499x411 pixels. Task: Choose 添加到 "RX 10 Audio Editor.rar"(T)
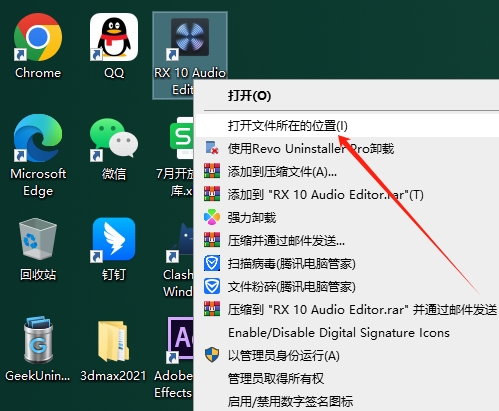[346, 195]
